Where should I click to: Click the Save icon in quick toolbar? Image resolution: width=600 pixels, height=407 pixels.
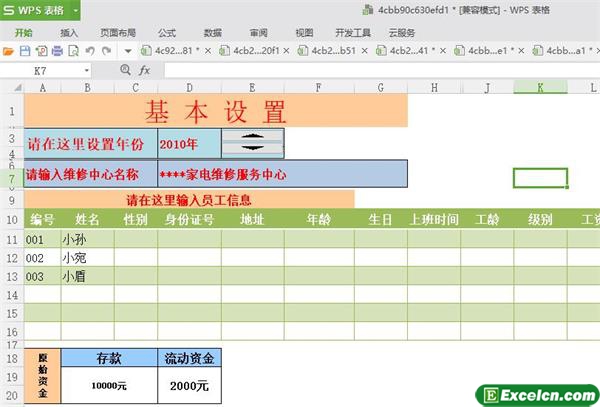click(25, 50)
